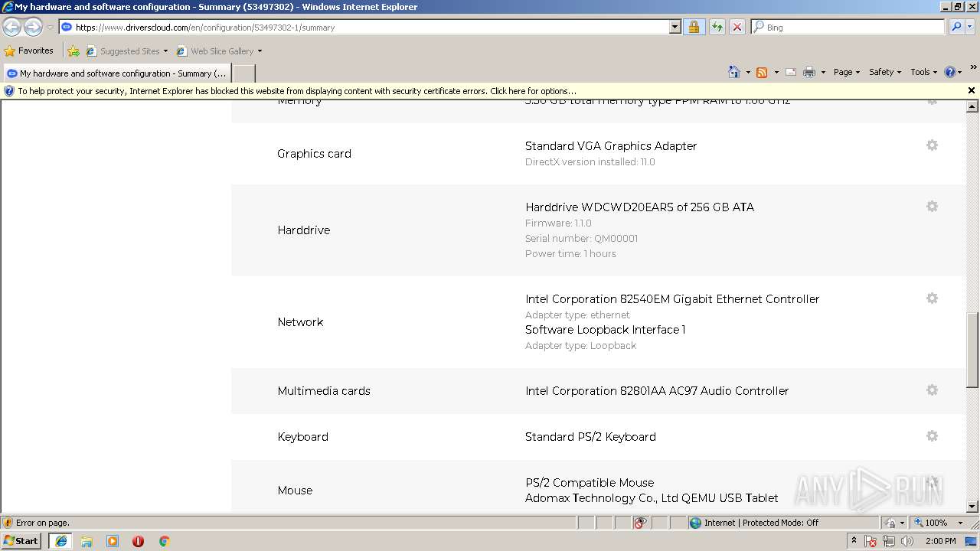Open the search provider dropdown arrow

[x=970, y=27]
